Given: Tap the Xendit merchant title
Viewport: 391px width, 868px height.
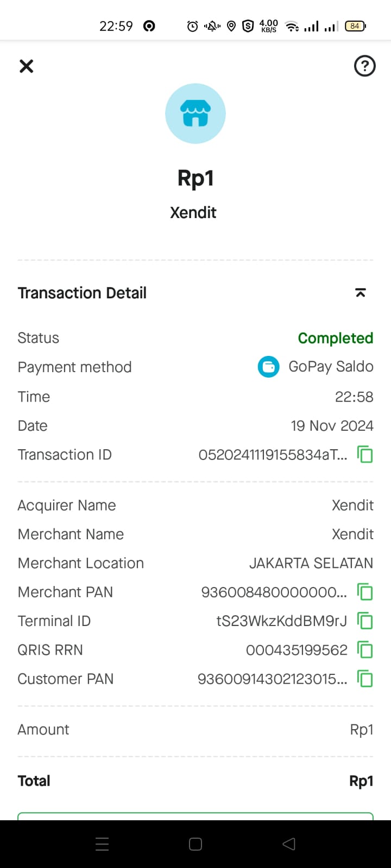Looking at the screenshot, I should (193, 212).
